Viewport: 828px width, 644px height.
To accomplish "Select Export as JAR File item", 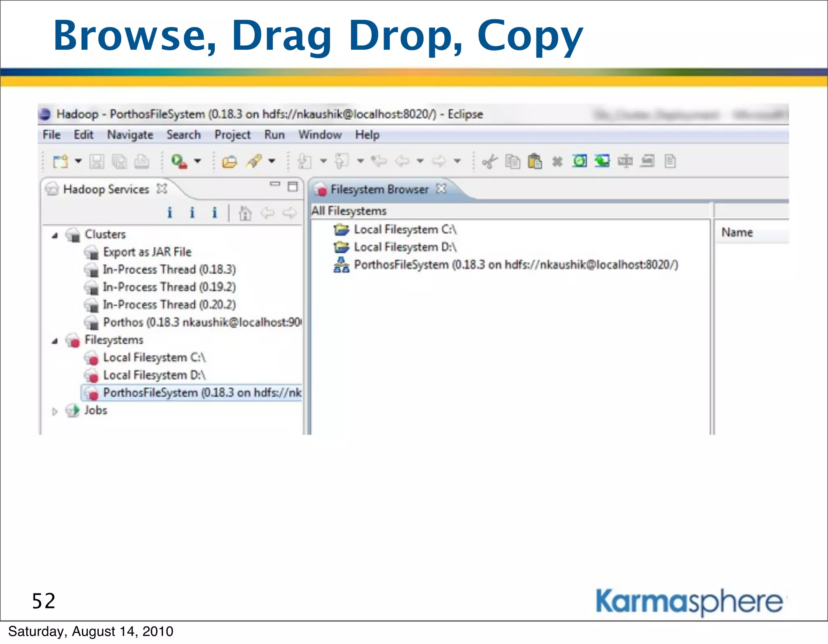I will click(x=147, y=252).
